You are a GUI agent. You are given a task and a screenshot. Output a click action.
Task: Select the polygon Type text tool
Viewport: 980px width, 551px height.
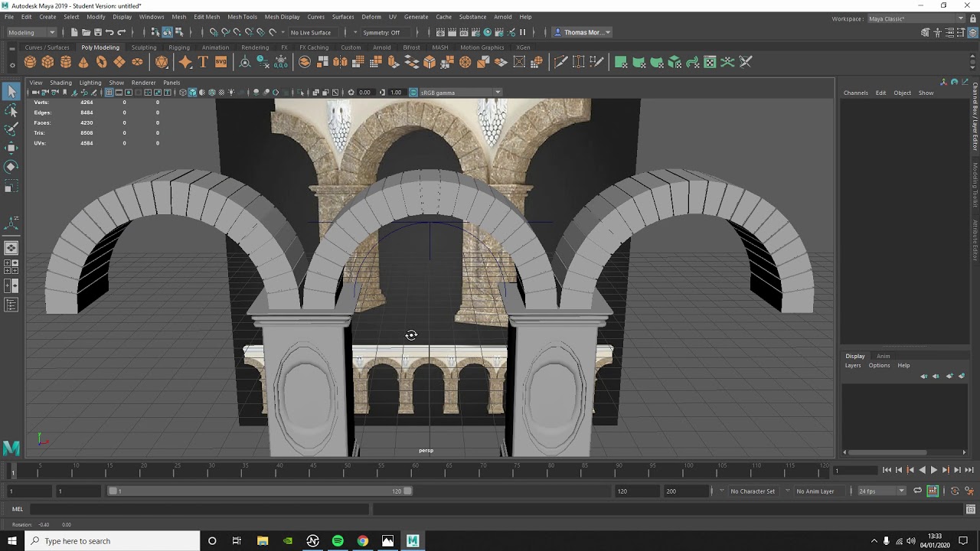pyautogui.click(x=203, y=62)
